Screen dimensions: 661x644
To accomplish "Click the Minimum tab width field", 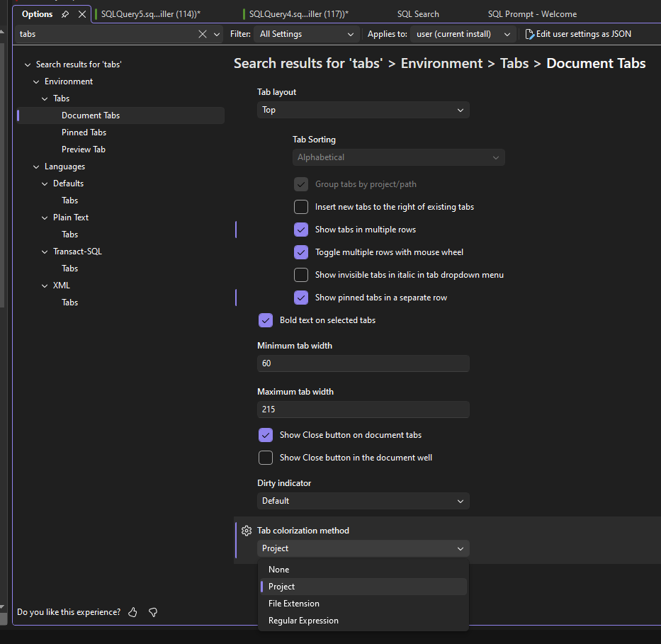I will tap(363, 363).
